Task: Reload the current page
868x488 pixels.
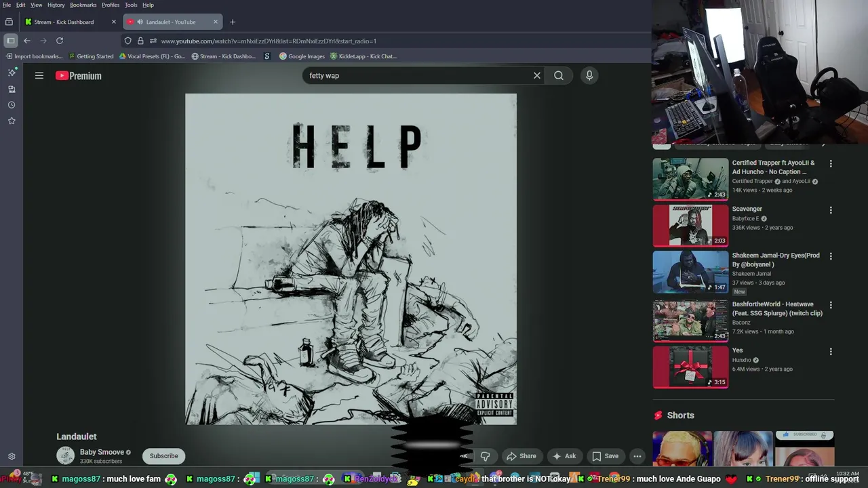Action: [x=60, y=41]
